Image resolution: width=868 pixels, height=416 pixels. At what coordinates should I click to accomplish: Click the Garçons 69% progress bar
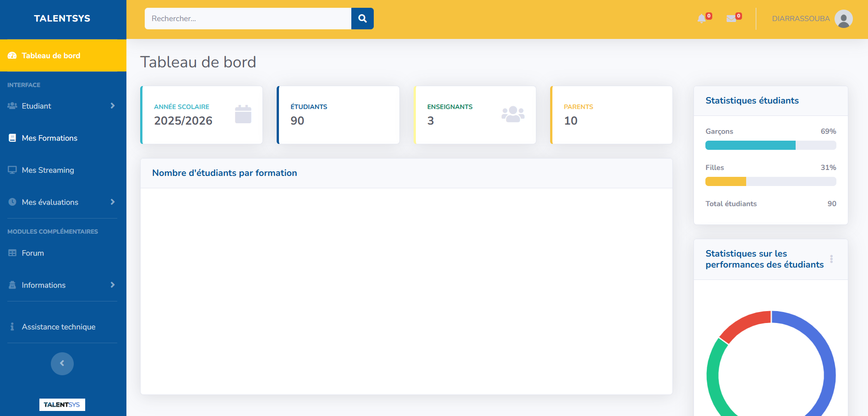[x=770, y=145]
